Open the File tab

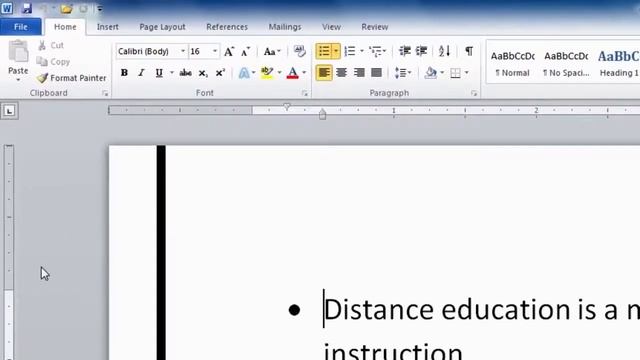coord(21,27)
